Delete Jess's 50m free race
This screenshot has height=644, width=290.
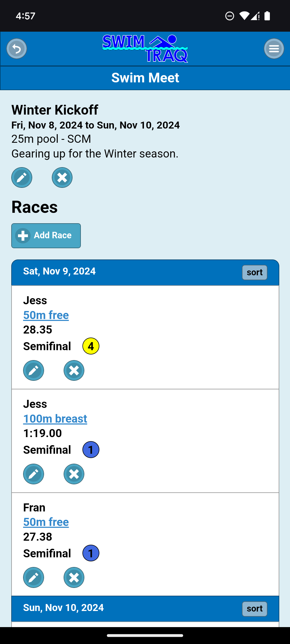(74, 370)
